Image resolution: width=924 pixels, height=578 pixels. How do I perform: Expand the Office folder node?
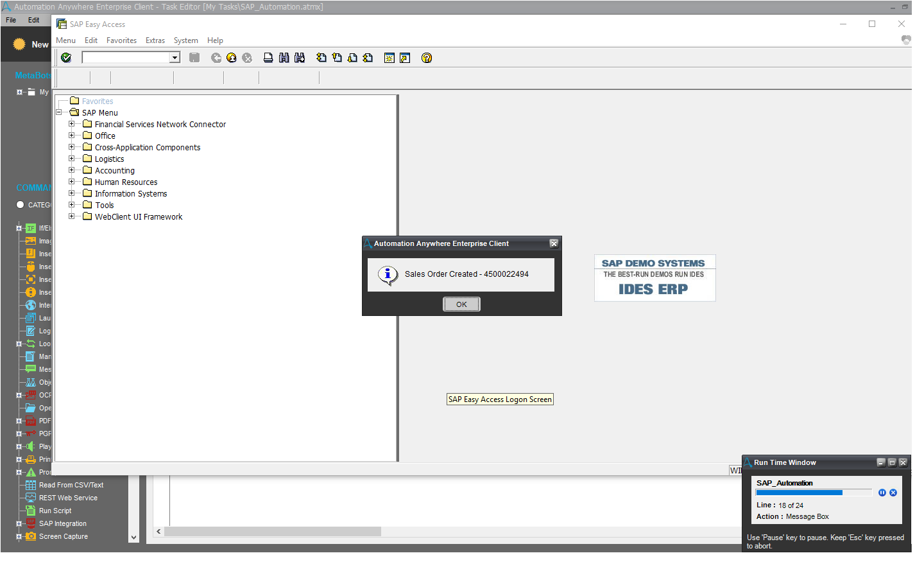(x=72, y=136)
